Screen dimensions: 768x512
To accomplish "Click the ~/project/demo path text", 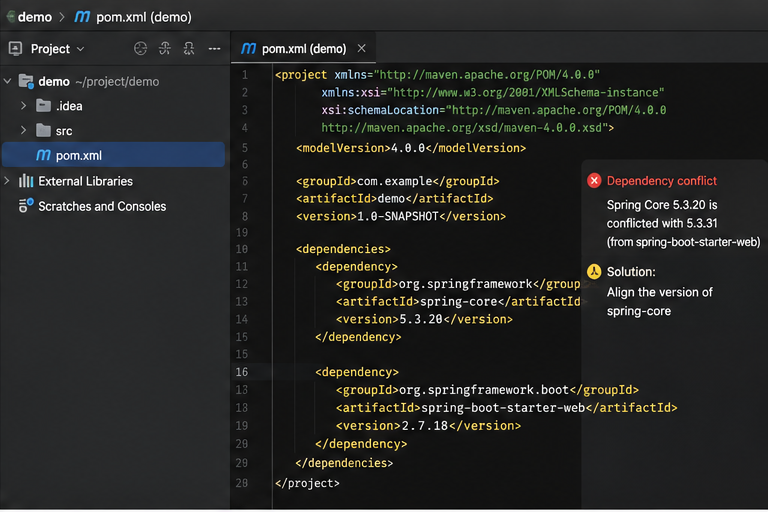I will pyautogui.click(x=117, y=82).
